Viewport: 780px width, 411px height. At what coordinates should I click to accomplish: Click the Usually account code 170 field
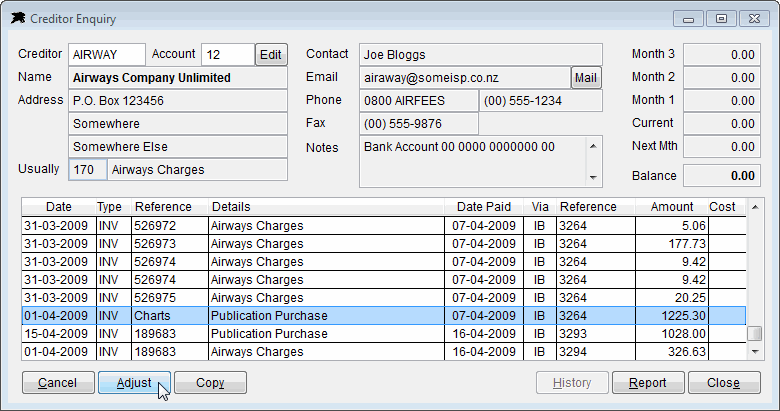tap(88, 170)
